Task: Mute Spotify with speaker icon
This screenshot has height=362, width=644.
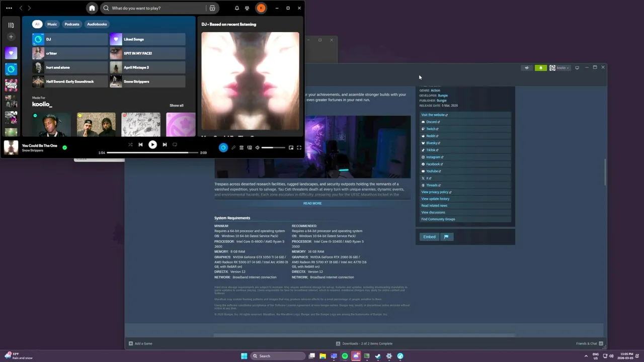Action: (258, 148)
